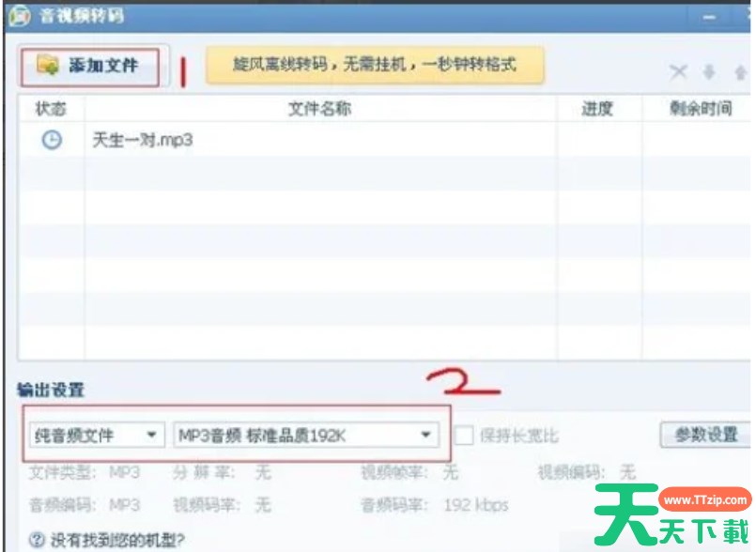Click the move up arrow icon
The height and width of the screenshot is (552, 756).
click(x=740, y=72)
